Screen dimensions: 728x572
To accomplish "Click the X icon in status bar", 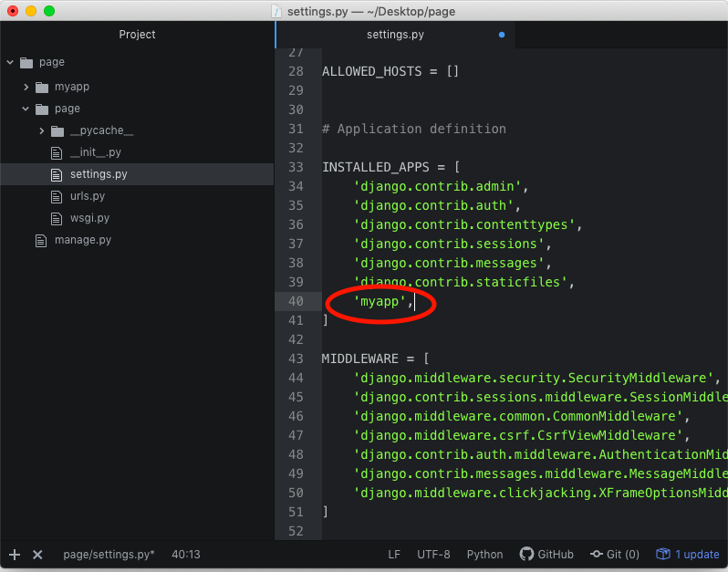I will (x=37, y=555).
